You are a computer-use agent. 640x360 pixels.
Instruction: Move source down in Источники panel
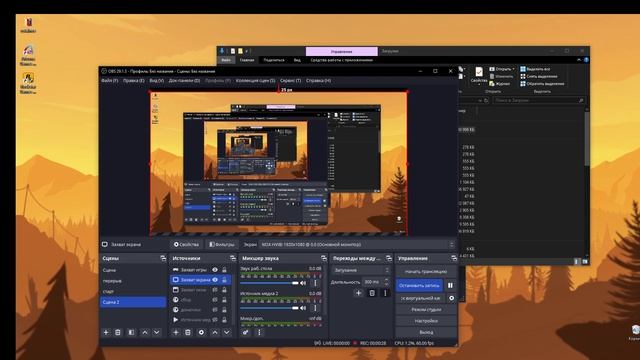coord(227,332)
